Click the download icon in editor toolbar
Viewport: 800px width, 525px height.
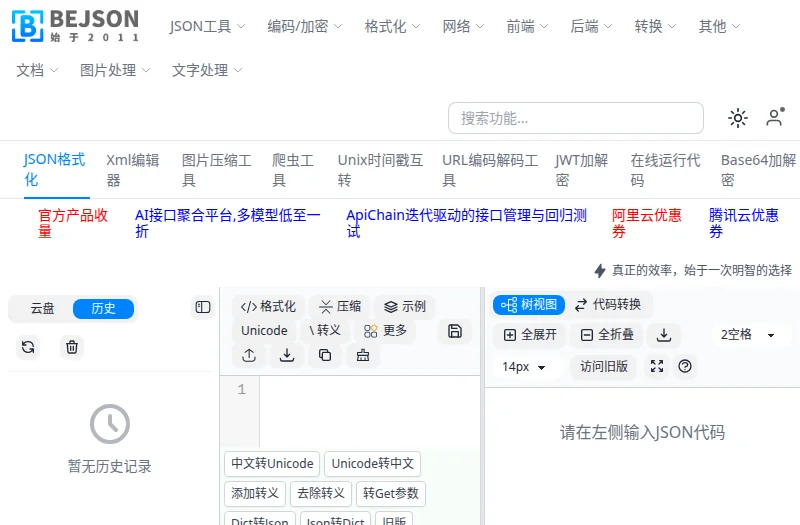tap(287, 355)
